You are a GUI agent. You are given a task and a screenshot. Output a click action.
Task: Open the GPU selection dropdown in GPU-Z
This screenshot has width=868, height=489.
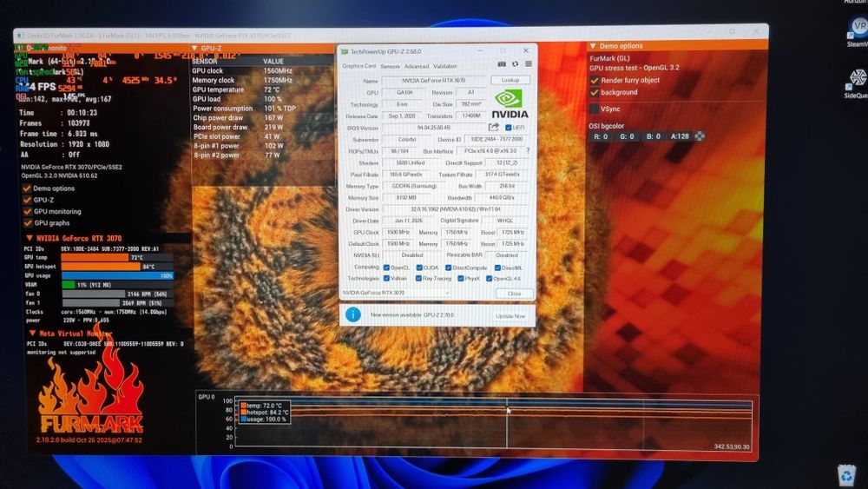[x=397, y=293]
